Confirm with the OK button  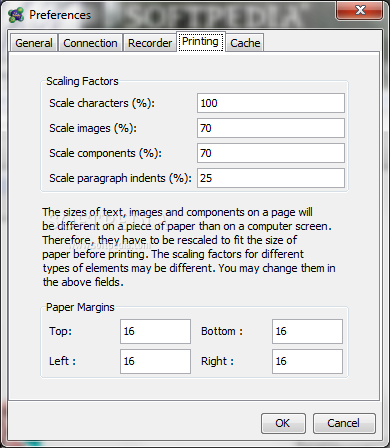(x=283, y=423)
